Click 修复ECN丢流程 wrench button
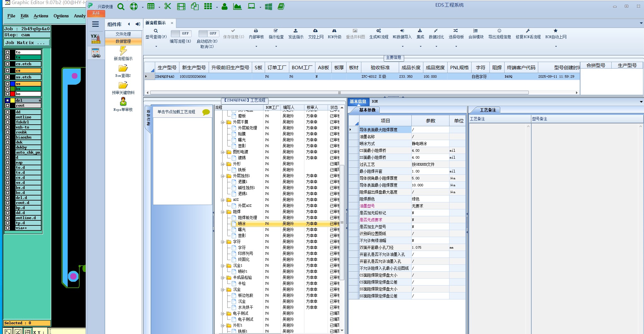Image resolution: width=644 pixels, height=334 pixels. click(x=528, y=34)
